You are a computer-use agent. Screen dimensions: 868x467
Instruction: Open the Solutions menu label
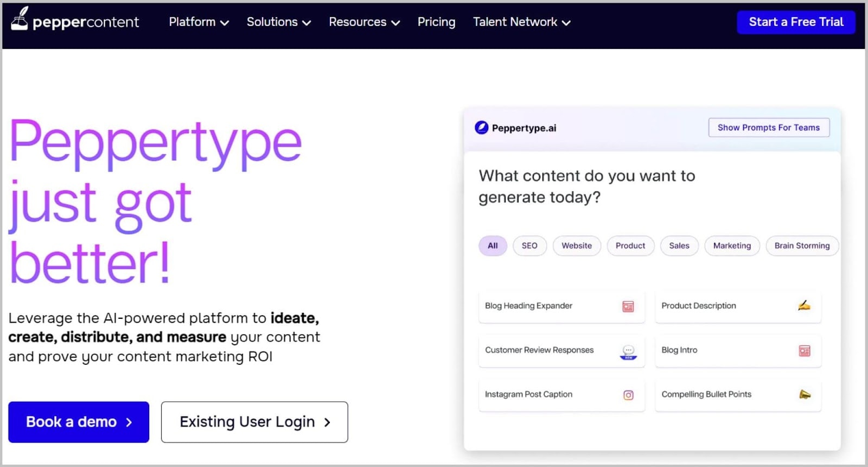272,22
